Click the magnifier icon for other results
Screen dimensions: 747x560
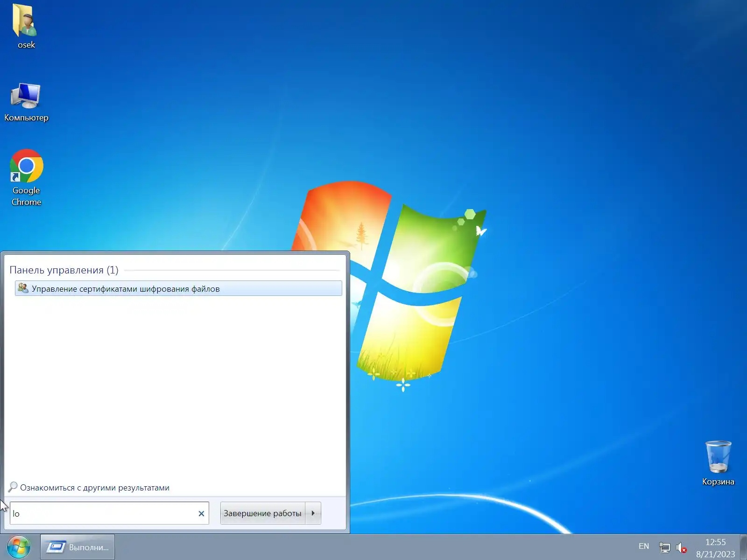[x=13, y=487]
